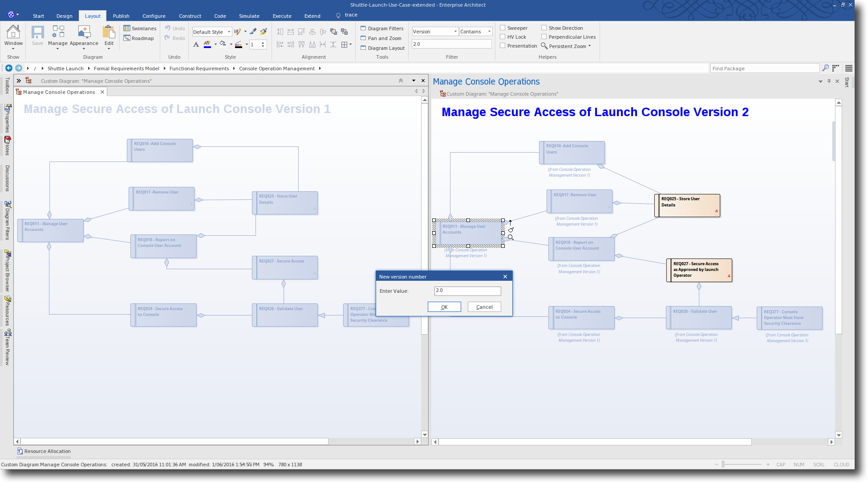Screen dimensions: 868x485
Task: Enable Show Direction checkbox
Action: pyautogui.click(x=544, y=28)
